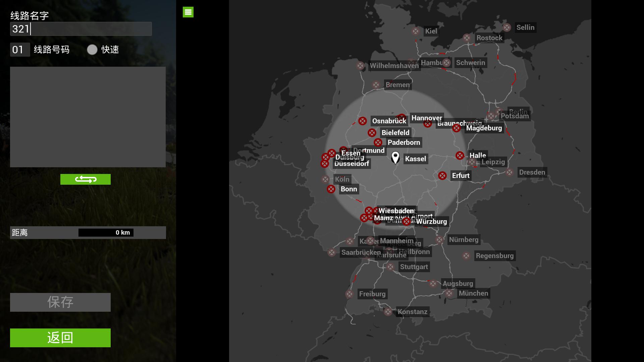Click the Würzburg station marker
This screenshot has width=644, height=362.
point(407,222)
